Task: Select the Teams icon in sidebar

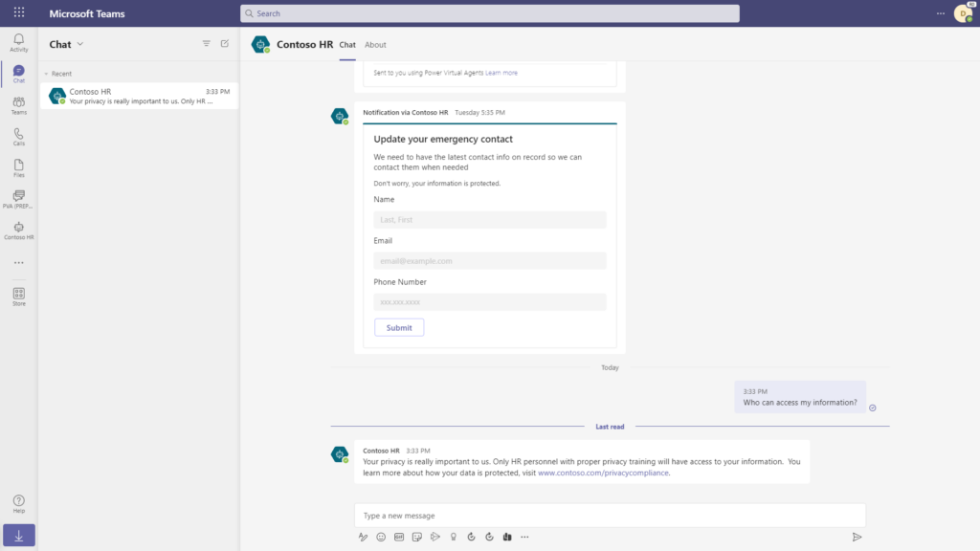Action: (x=17, y=105)
